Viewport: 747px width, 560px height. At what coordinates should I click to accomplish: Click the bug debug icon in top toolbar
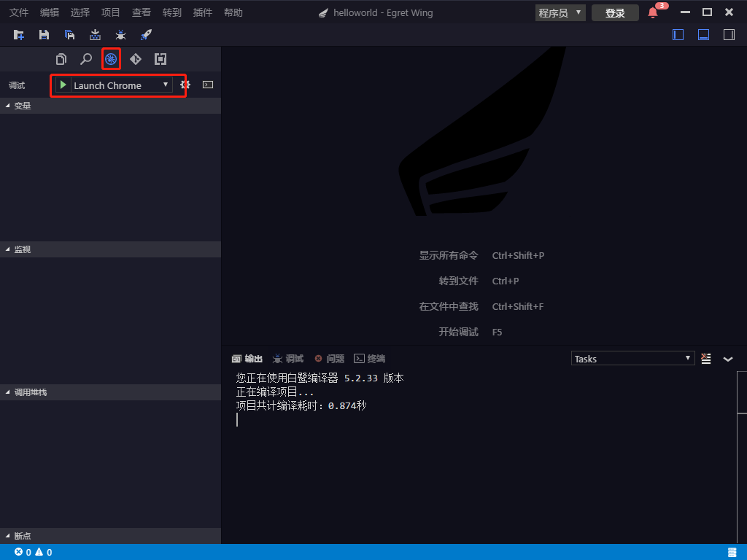point(120,35)
